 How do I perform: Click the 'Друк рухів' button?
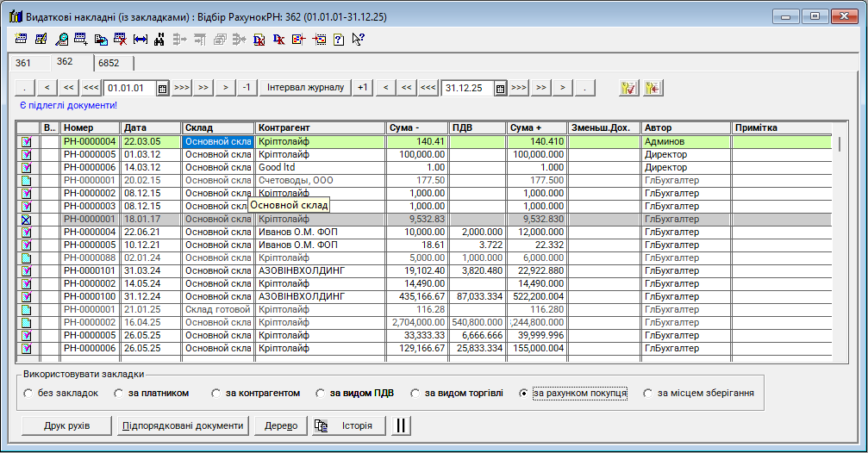66,425
